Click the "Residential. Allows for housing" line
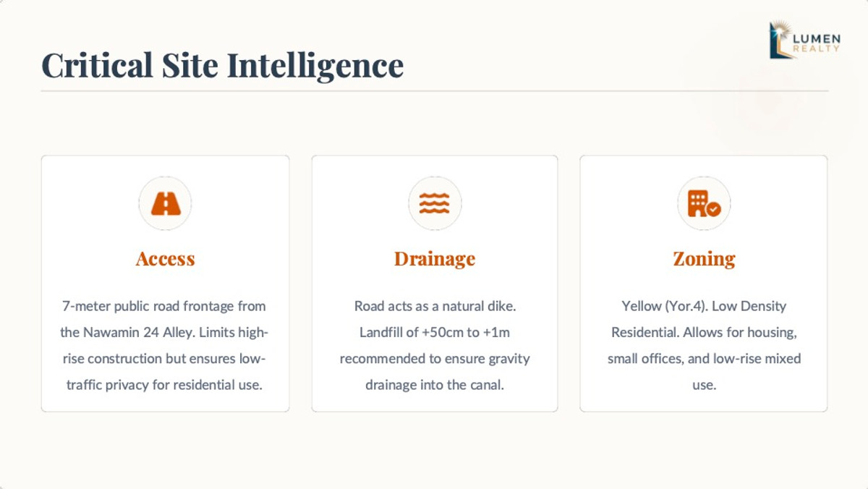 click(704, 333)
